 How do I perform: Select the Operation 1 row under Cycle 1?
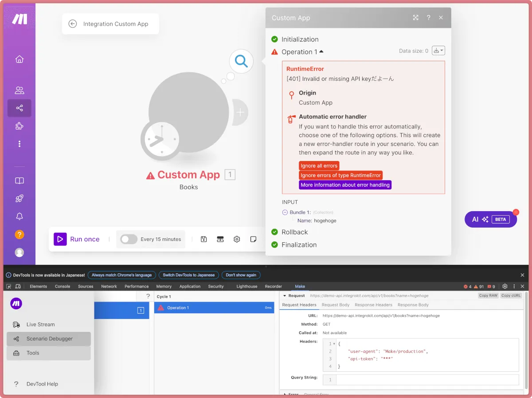(x=214, y=307)
